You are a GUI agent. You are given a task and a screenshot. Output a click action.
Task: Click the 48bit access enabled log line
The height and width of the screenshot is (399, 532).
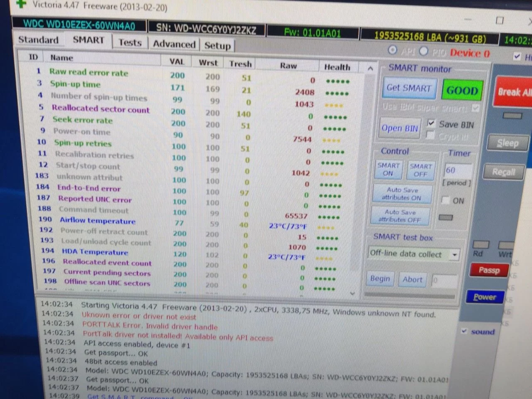[121, 362]
